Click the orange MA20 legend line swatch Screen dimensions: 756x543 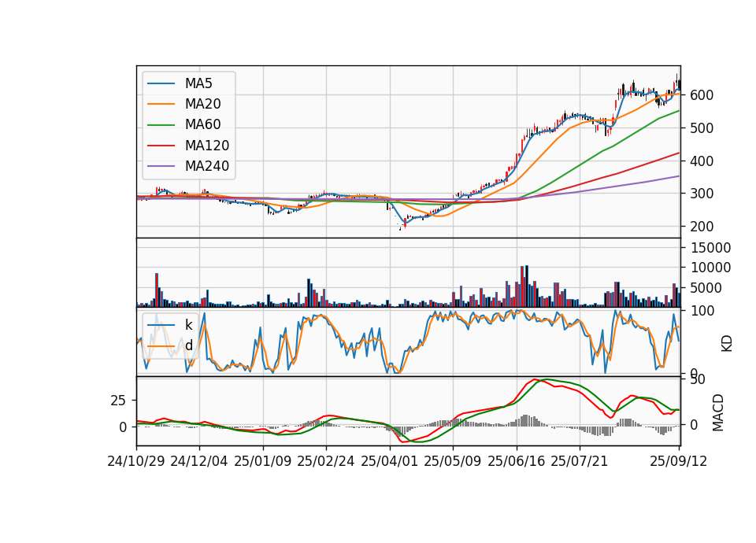(x=161, y=104)
